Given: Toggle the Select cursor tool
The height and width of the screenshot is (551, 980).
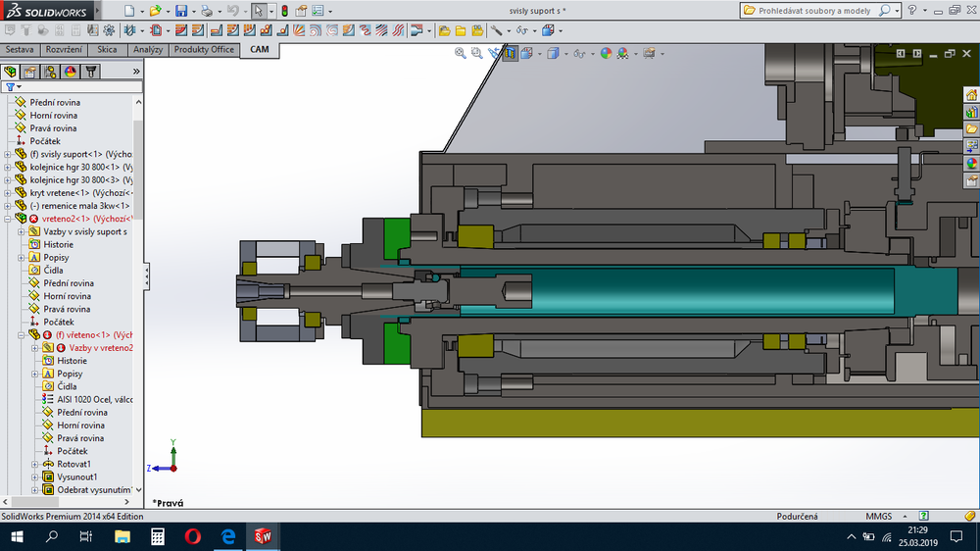Looking at the screenshot, I should [x=258, y=11].
